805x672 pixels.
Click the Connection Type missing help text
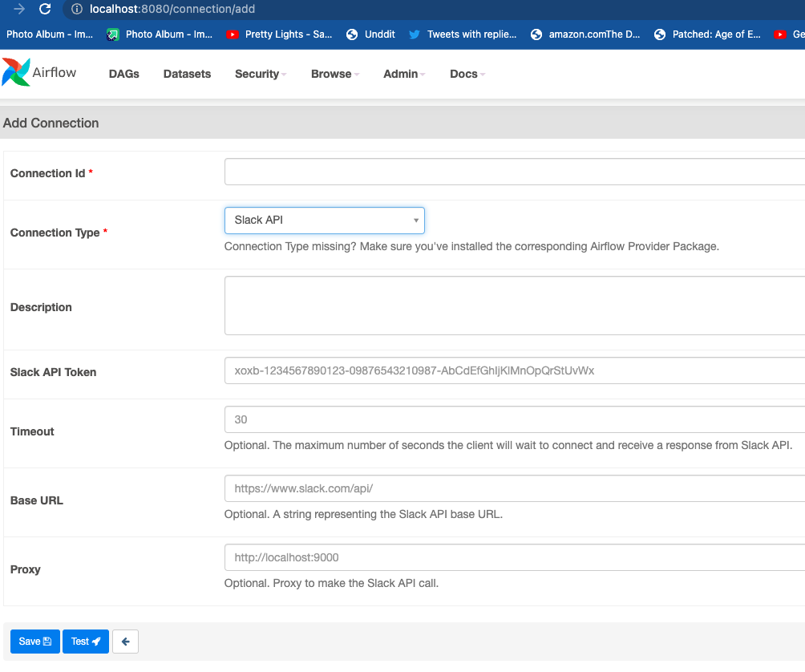click(x=471, y=246)
